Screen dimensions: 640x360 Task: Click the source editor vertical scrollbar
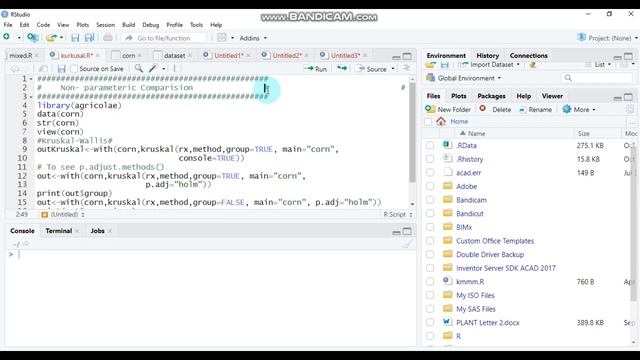(x=412, y=133)
